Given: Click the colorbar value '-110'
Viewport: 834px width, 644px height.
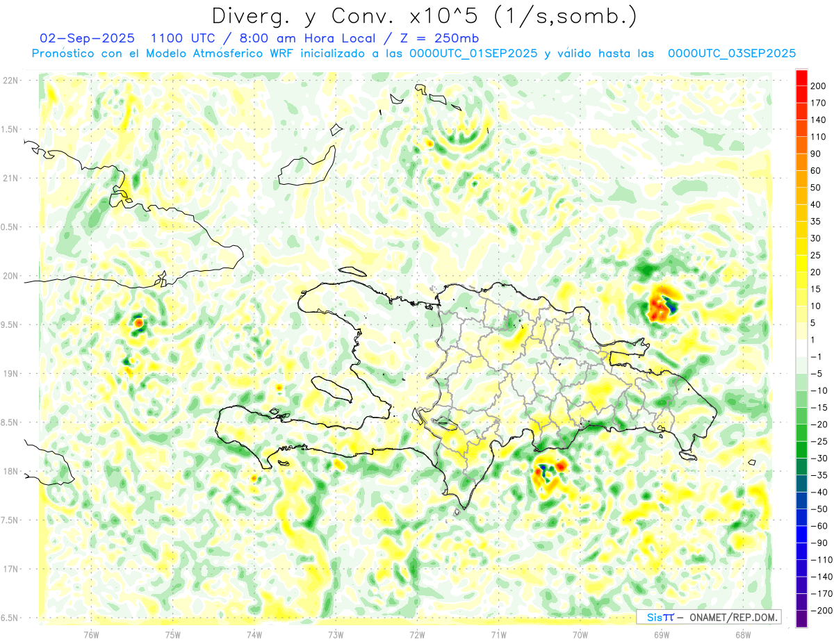Looking at the screenshot, I should [820, 560].
